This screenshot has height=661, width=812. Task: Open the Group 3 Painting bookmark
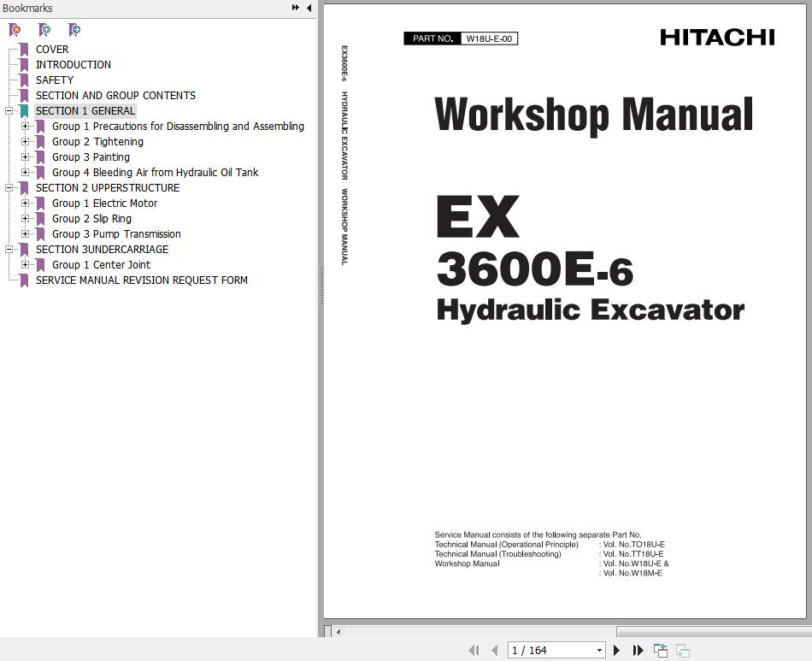[91, 157]
